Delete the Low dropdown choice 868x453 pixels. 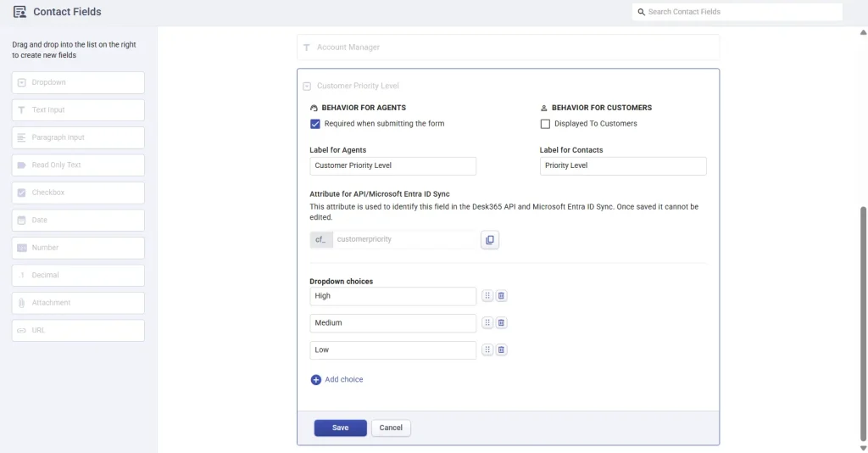tap(501, 350)
